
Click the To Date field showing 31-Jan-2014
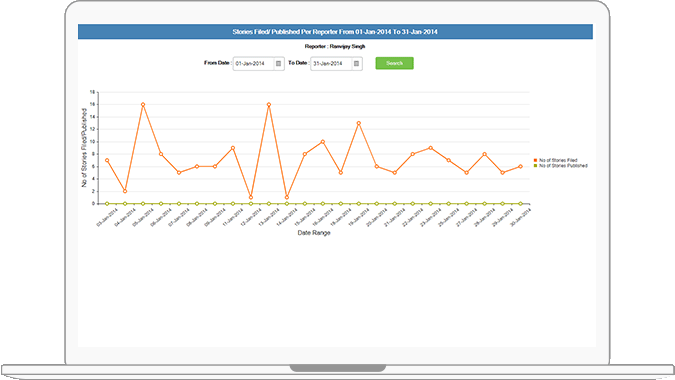pos(336,64)
